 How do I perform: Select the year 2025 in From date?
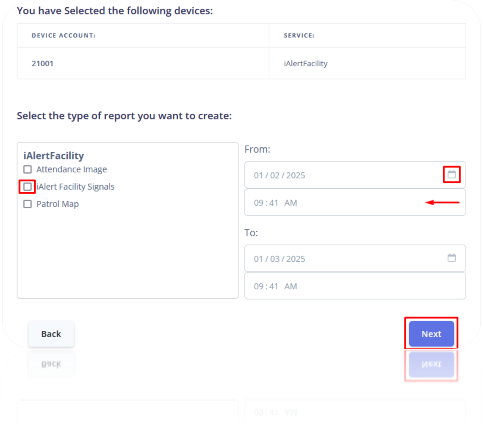[296, 175]
